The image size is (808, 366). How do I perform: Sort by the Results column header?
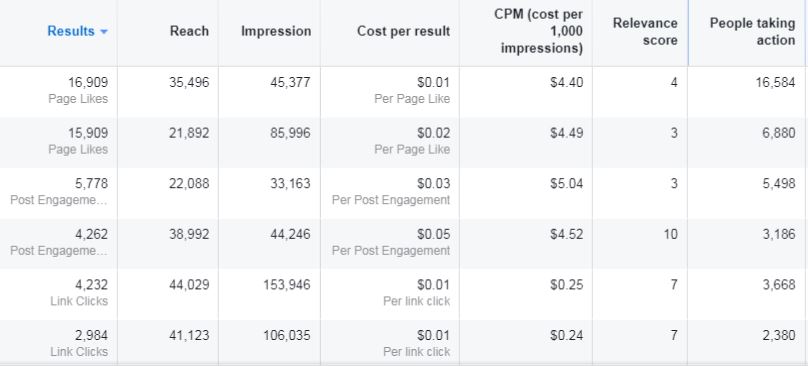71,31
